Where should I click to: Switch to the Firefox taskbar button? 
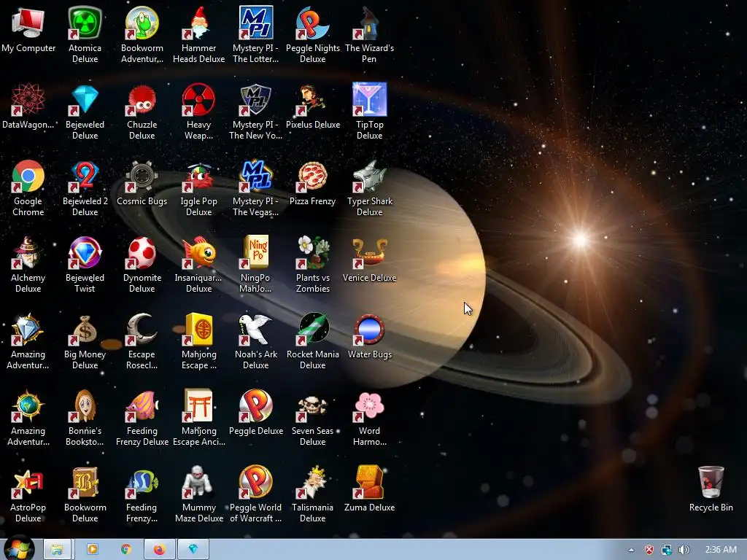(159, 550)
